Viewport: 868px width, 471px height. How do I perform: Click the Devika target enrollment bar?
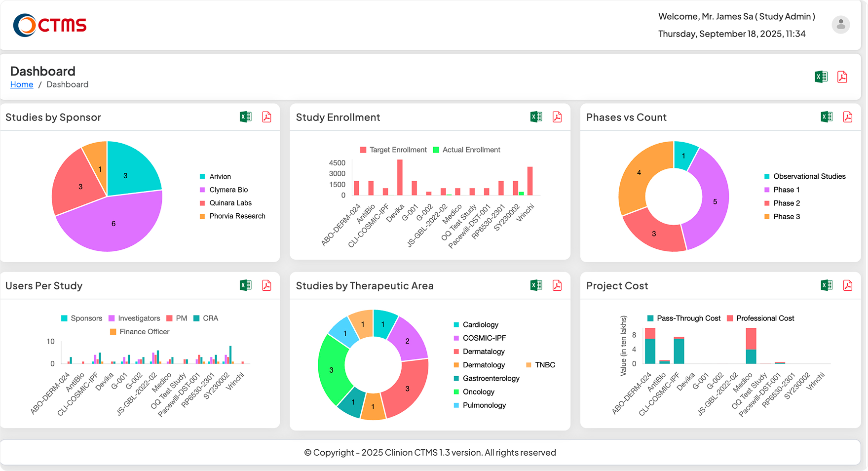400,177
